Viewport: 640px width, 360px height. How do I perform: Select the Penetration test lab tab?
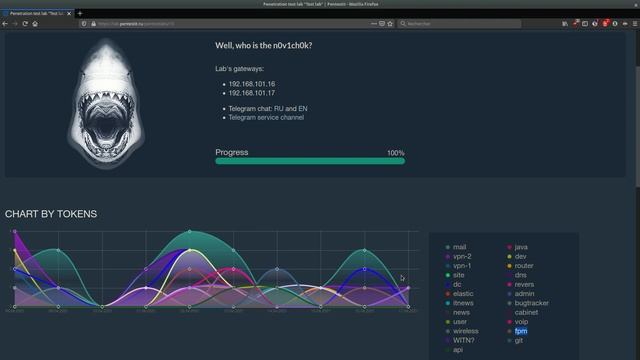point(37,13)
